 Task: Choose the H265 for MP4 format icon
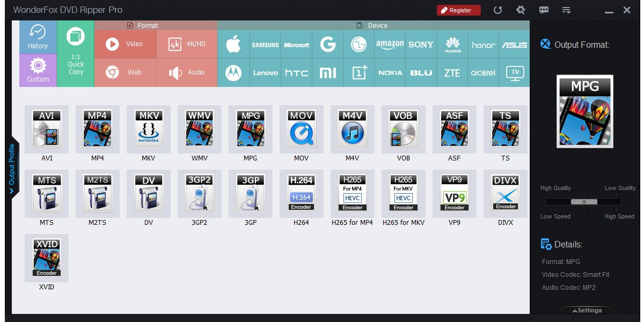(x=352, y=193)
